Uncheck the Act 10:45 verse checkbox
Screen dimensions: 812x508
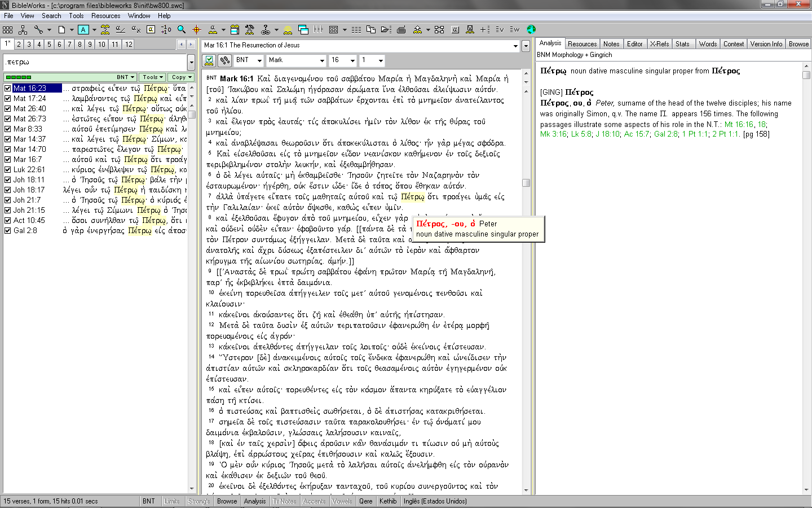coord(8,220)
